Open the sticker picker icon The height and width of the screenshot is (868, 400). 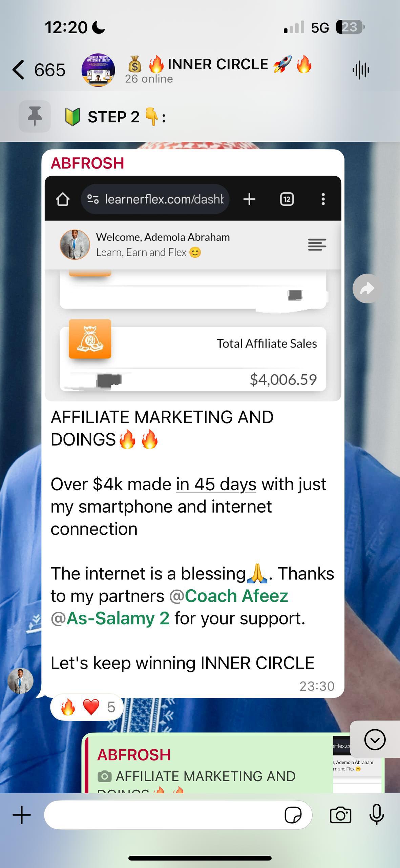pyautogui.click(x=293, y=815)
